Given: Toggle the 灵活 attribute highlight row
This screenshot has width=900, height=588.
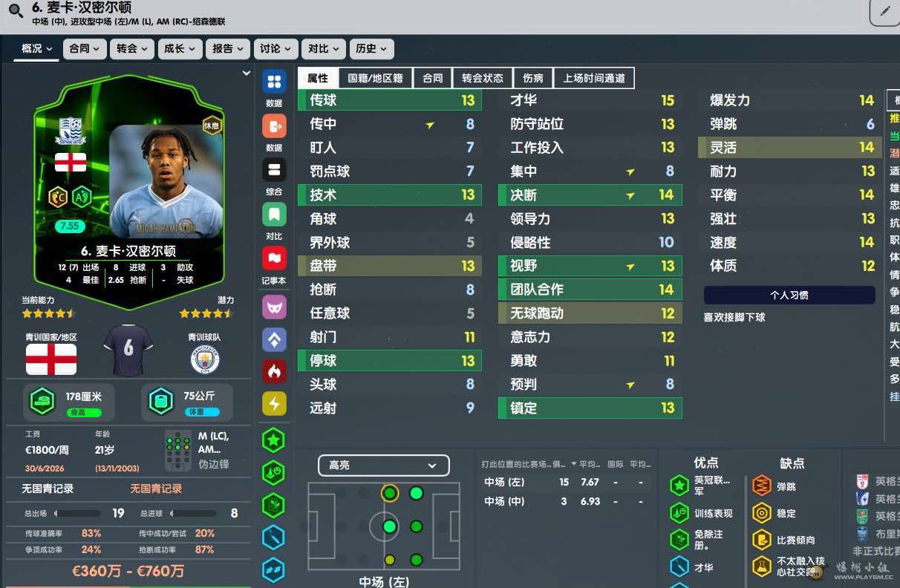Looking at the screenshot, I should [790, 147].
